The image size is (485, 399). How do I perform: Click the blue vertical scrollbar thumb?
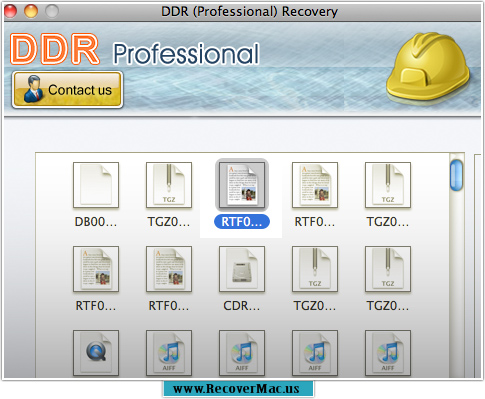tap(456, 175)
